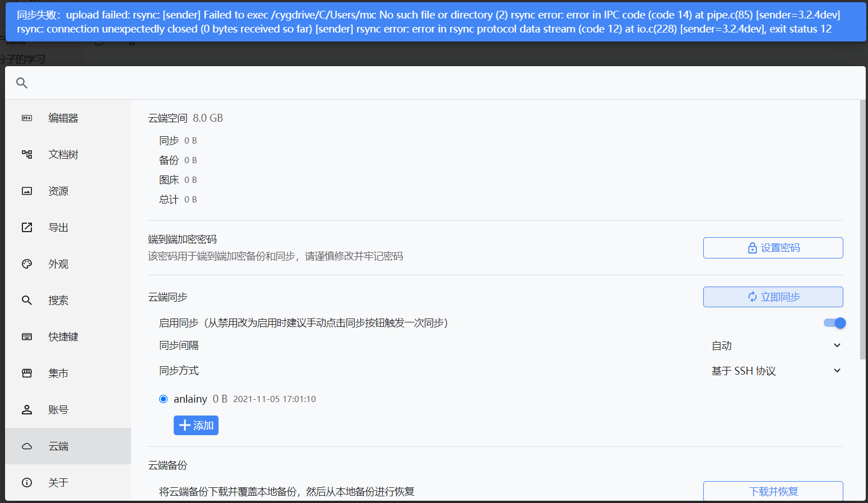The height and width of the screenshot is (503, 868).
Task: Click the appearance palette icon
Action: (27, 264)
